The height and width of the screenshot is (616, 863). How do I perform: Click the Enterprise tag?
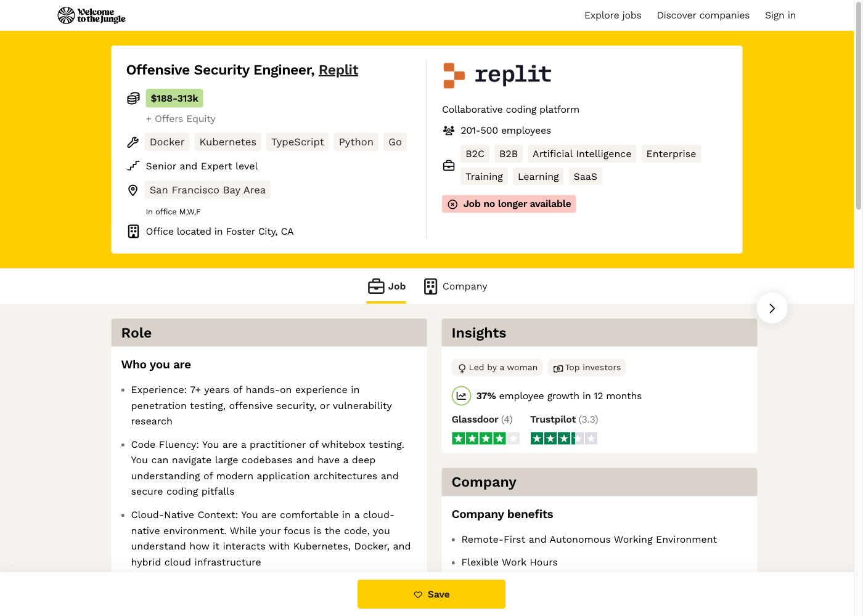pos(671,154)
